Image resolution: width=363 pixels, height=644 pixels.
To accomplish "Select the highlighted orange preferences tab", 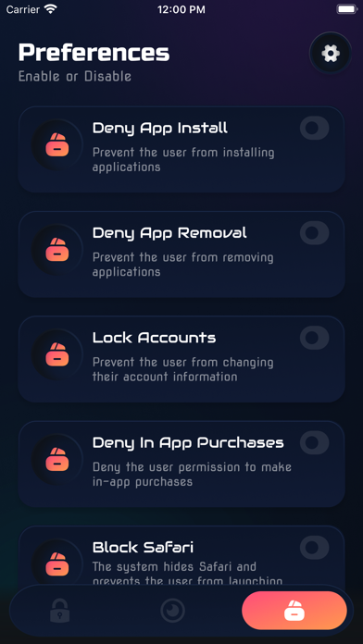I will coord(294,611).
